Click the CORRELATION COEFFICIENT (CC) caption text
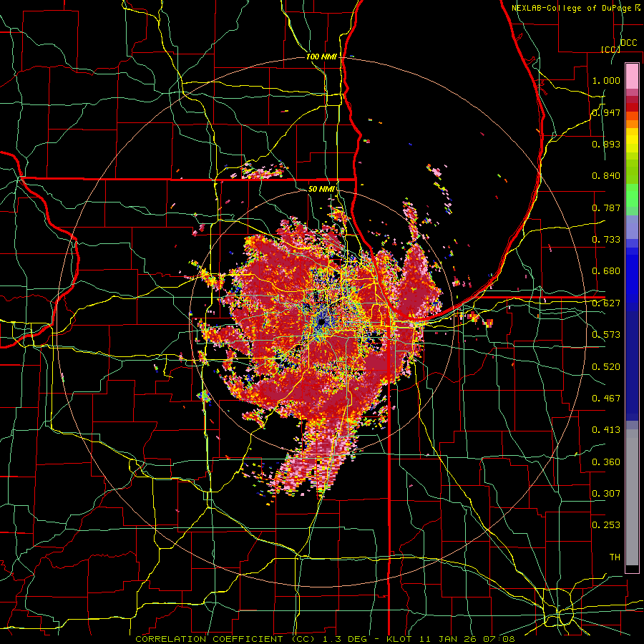 coord(225,639)
